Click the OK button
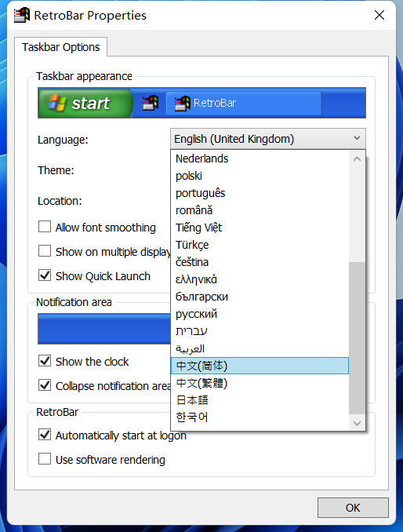This screenshot has height=532, width=403. (x=353, y=508)
